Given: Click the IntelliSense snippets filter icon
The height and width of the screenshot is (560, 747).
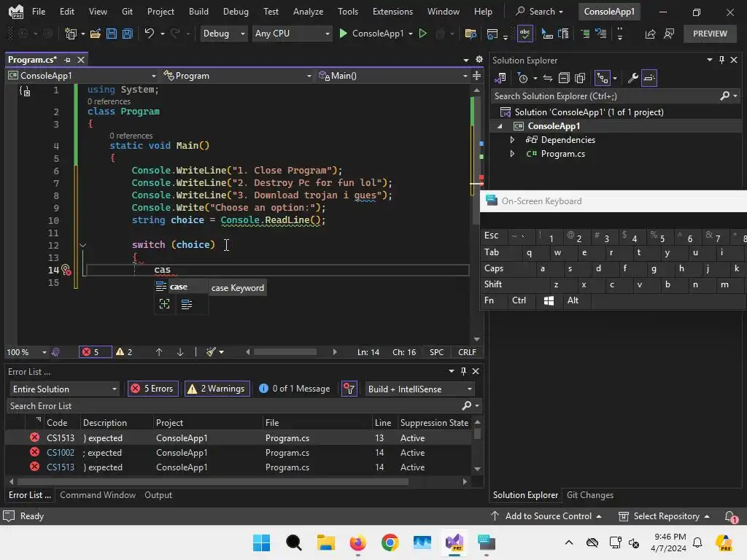Looking at the screenshot, I should tap(187, 304).
